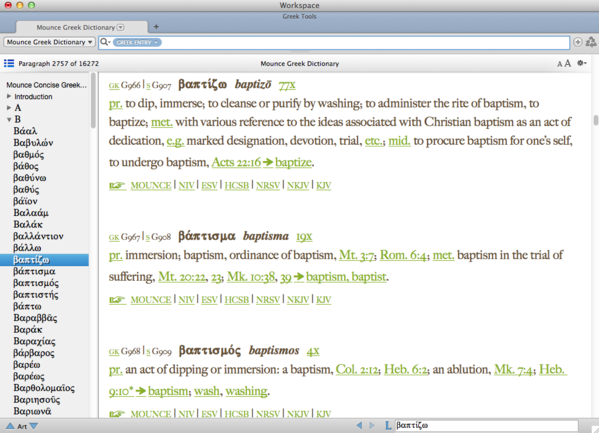Viewport: 599px width, 433px height.
Task: Open Rom. 6:4 reference link
Action: point(403,255)
